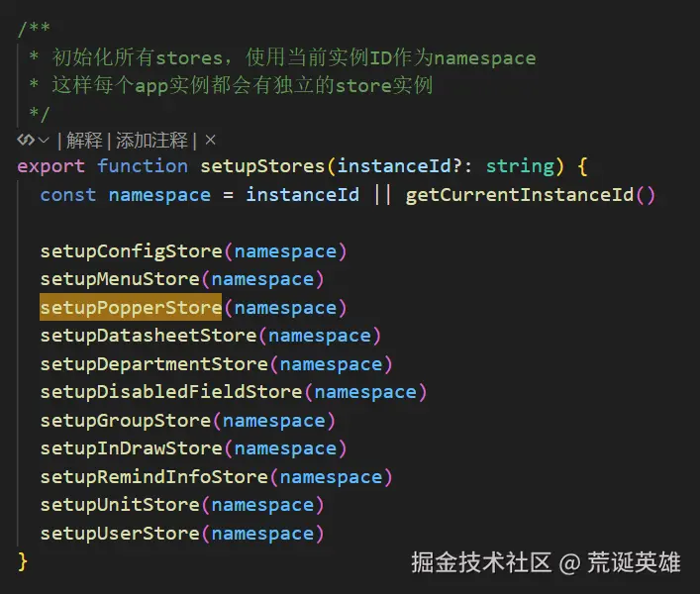Image resolution: width=700 pixels, height=594 pixels.
Task: Click the 添加注释 code lens link
Action: pyautogui.click(x=152, y=141)
